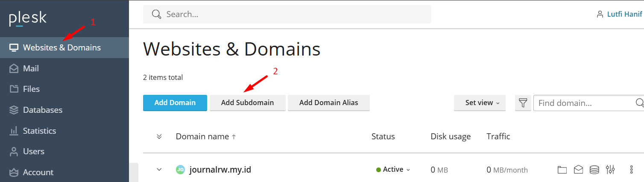
Task: Focus the top Search field
Action: click(287, 15)
